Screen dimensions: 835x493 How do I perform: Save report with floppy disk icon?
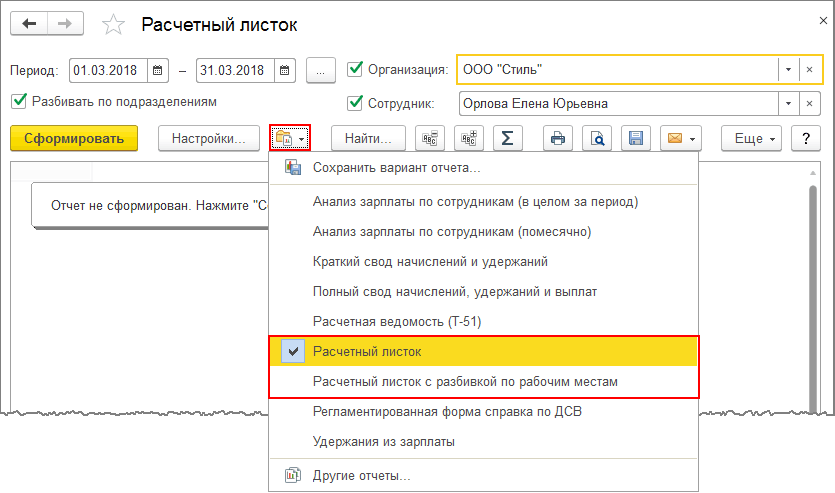636,138
